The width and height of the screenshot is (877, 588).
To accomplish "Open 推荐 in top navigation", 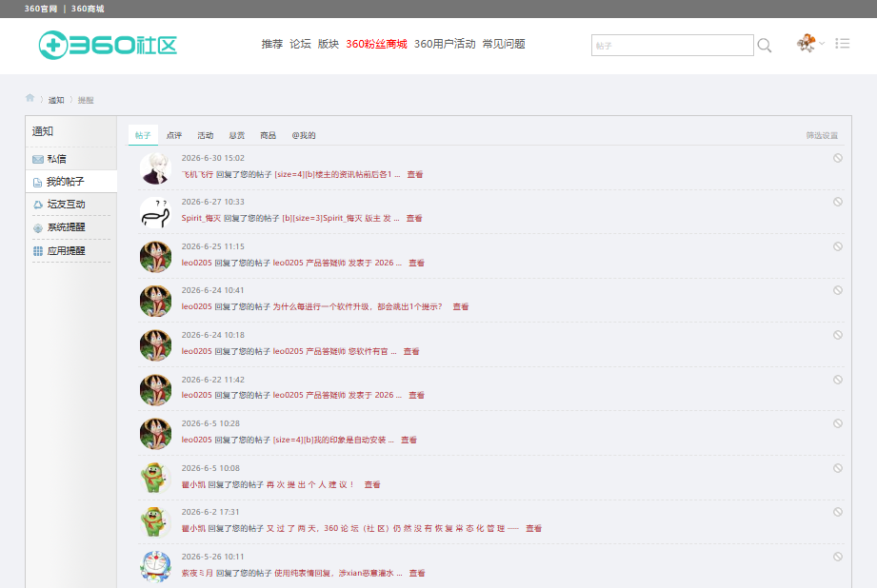I will [x=271, y=44].
